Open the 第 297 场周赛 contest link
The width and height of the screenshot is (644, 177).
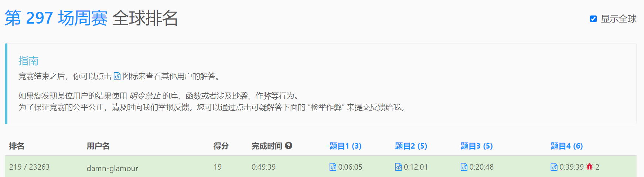(x=56, y=18)
